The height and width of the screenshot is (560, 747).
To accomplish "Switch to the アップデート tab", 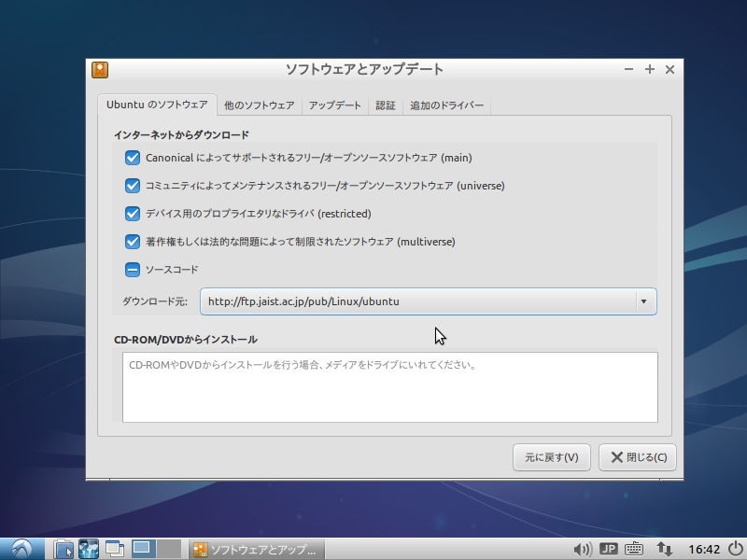I will 334,105.
